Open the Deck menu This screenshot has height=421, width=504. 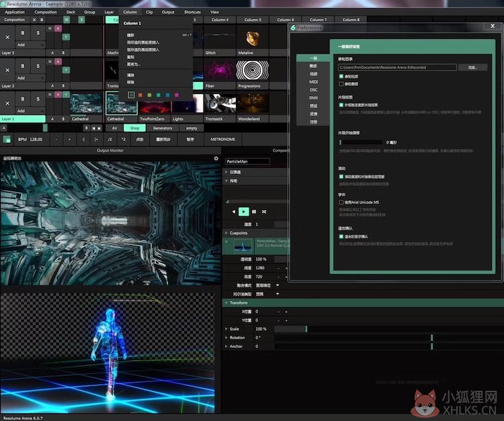71,12
